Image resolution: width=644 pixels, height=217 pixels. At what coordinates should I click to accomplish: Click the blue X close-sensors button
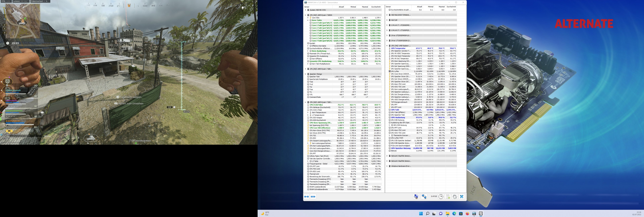pos(462,197)
